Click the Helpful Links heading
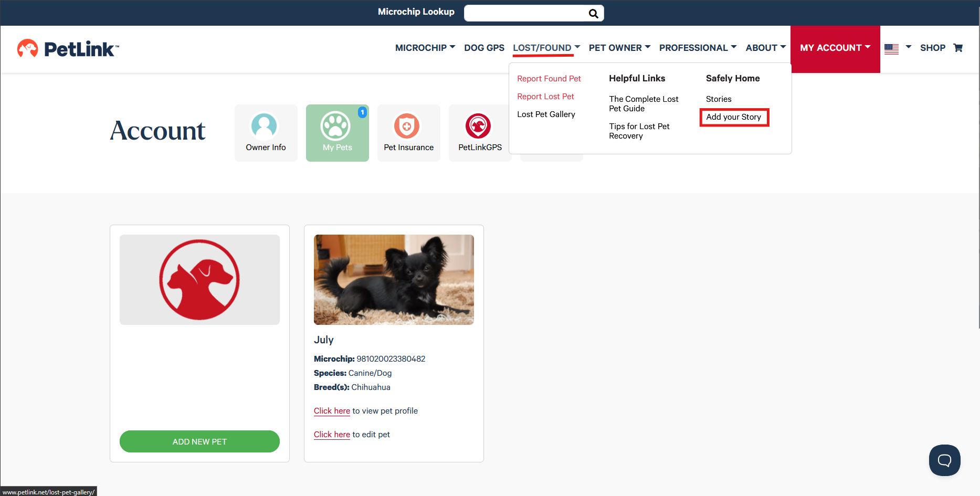Viewport: 980px width, 496px height. (x=637, y=78)
